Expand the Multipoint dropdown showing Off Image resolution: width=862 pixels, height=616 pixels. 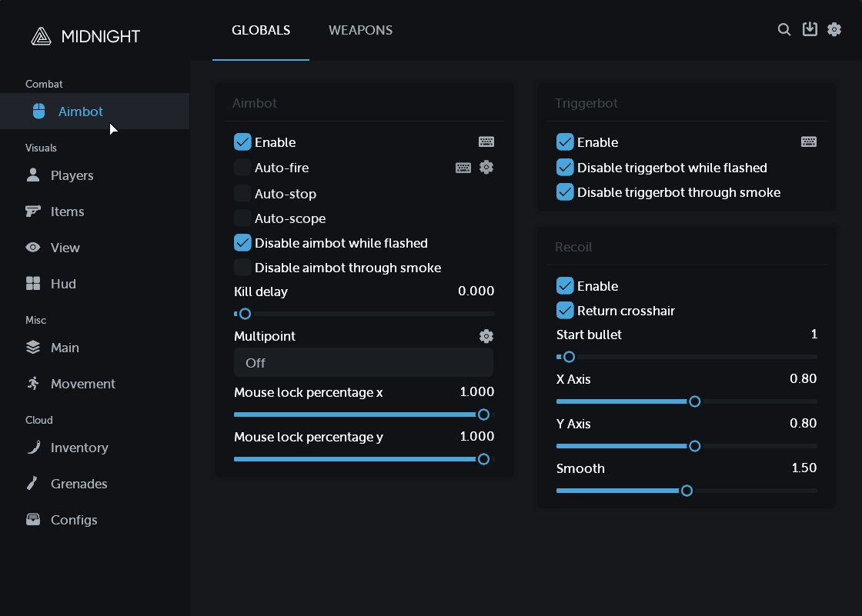(x=363, y=363)
